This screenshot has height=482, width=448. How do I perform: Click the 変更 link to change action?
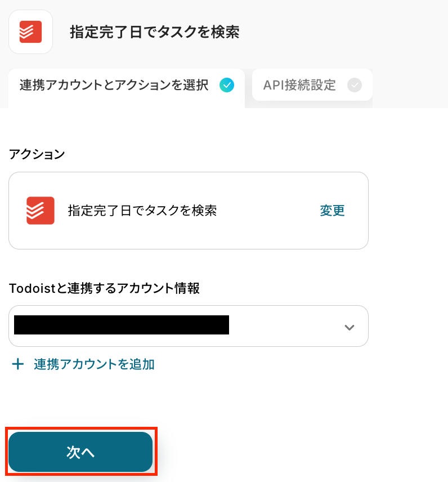pyautogui.click(x=332, y=211)
